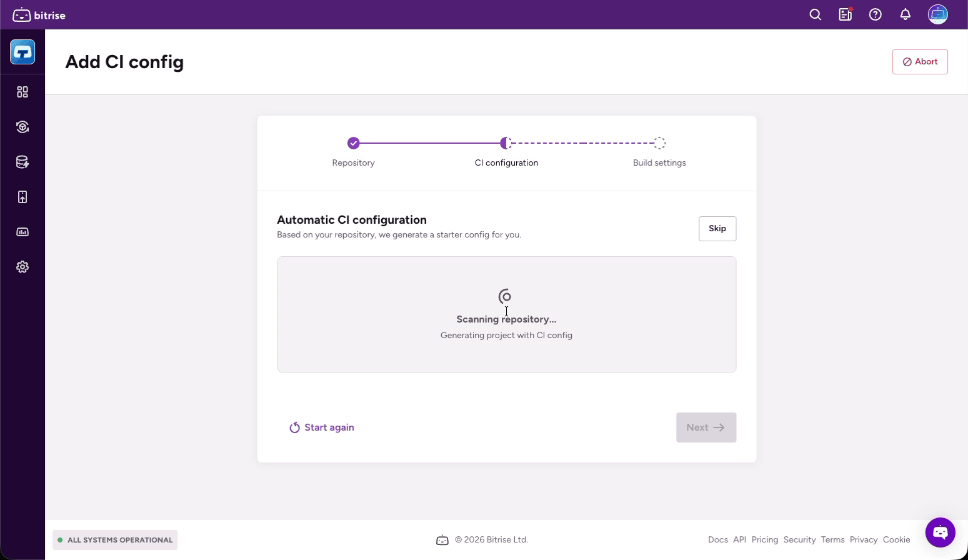
Task: Skip automatic CI configuration
Action: pos(717,229)
